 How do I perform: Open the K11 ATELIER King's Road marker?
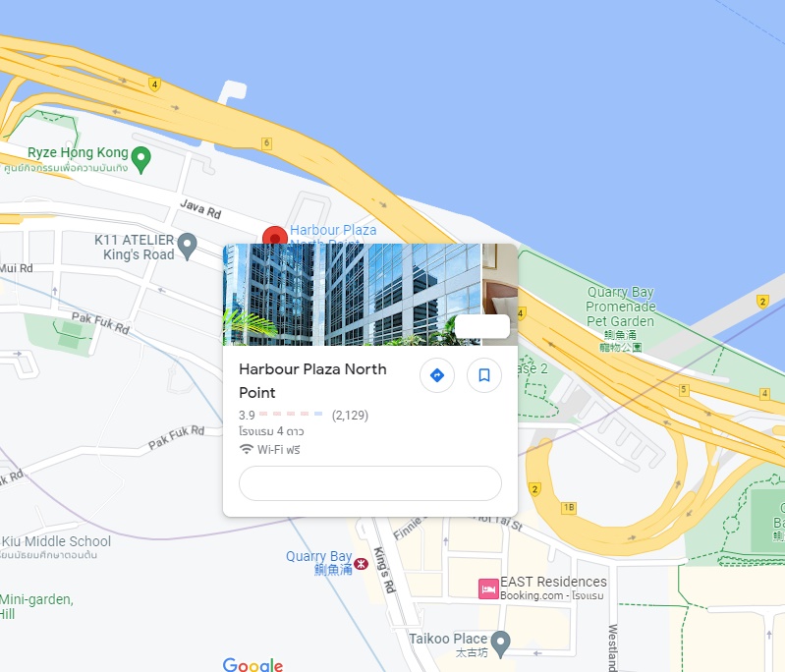click(x=188, y=247)
